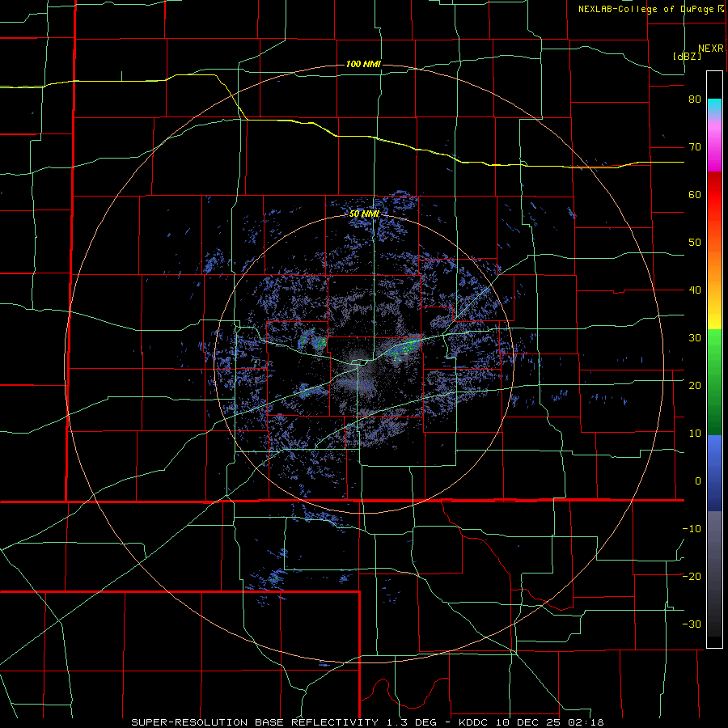Click the [dBZ] unit label
This screenshot has width=728, height=728.
[x=687, y=56]
